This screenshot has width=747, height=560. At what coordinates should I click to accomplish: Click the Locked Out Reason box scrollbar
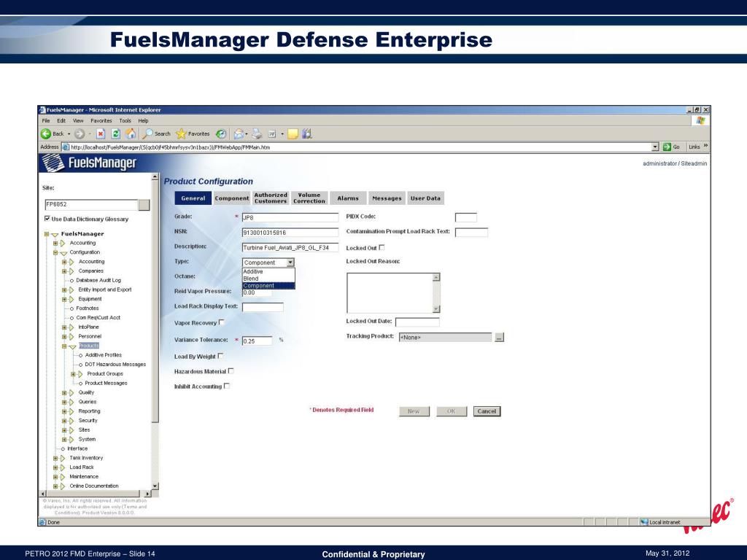pyautogui.click(x=436, y=293)
